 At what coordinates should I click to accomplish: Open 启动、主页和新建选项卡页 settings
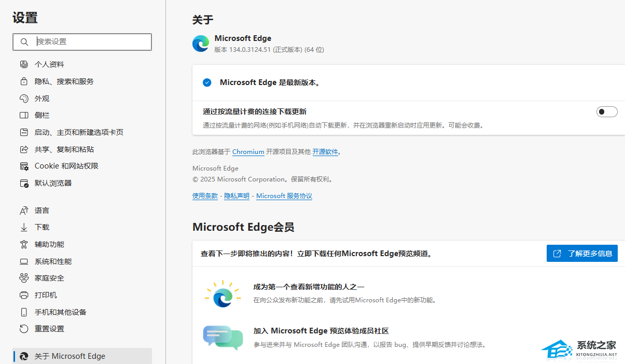[x=79, y=132]
